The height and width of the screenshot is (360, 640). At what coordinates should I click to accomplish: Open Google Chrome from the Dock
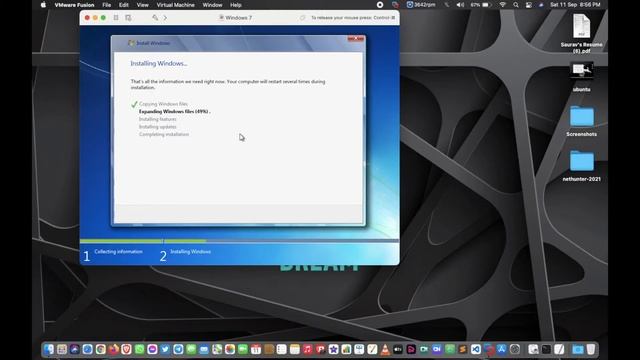click(100, 349)
